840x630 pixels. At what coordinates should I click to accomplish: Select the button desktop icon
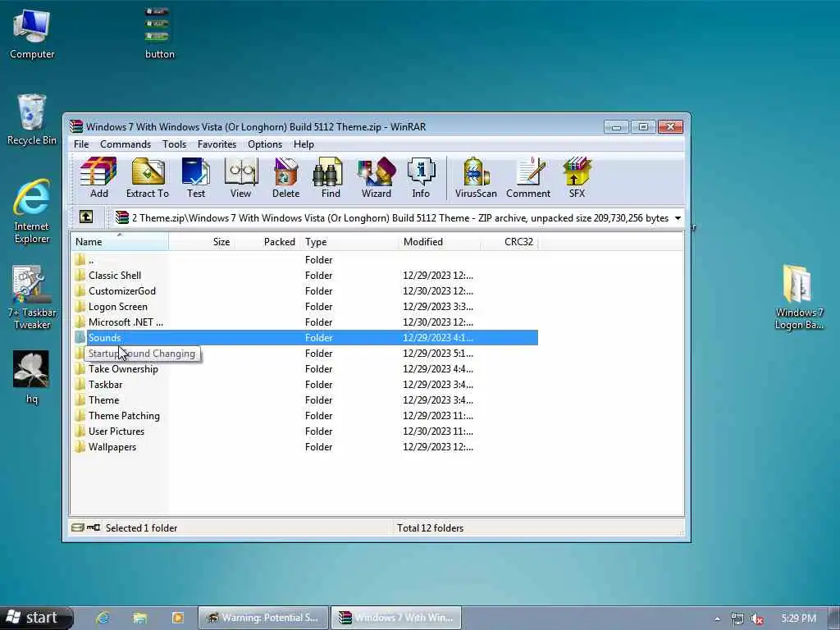(159, 33)
